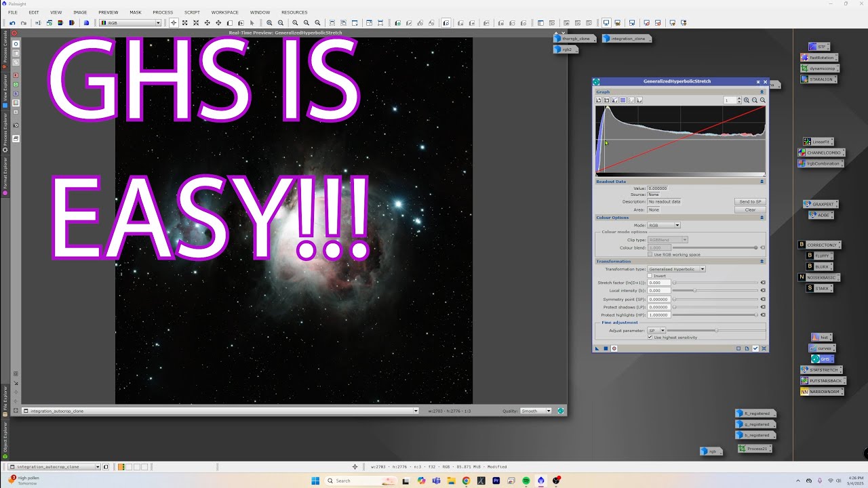The image size is (868, 488).
Task: Open the Mode RGB dropdown
Action: pos(664,225)
